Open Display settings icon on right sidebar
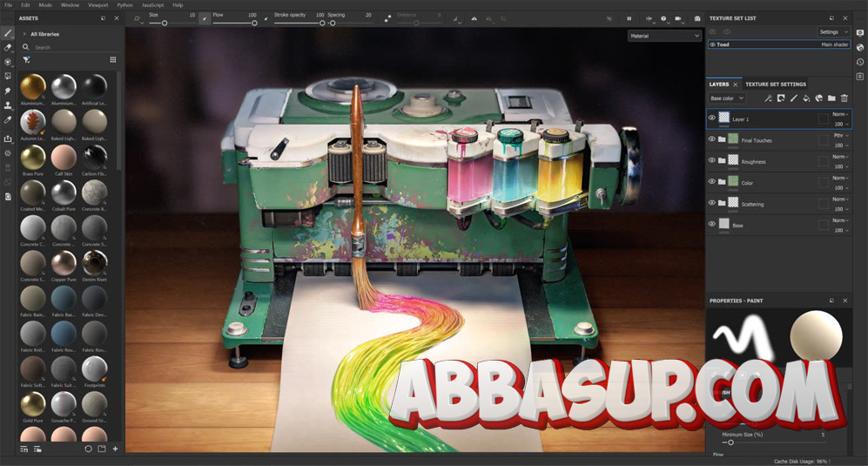The image size is (868, 466). [x=859, y=33]
